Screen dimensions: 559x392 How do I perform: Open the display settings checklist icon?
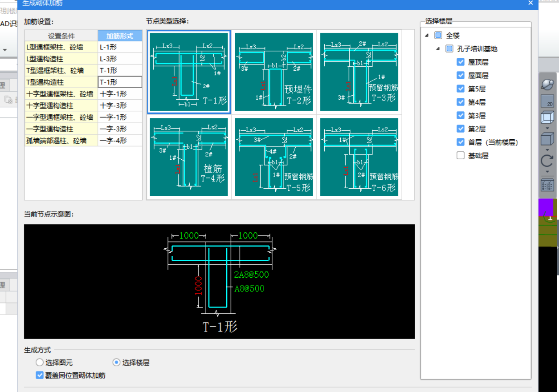click(547, 185)
